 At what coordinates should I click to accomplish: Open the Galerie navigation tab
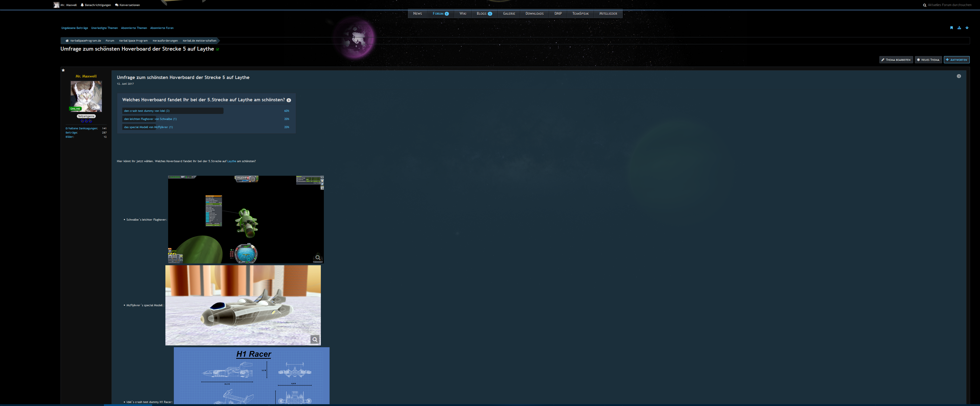[509, 14]
